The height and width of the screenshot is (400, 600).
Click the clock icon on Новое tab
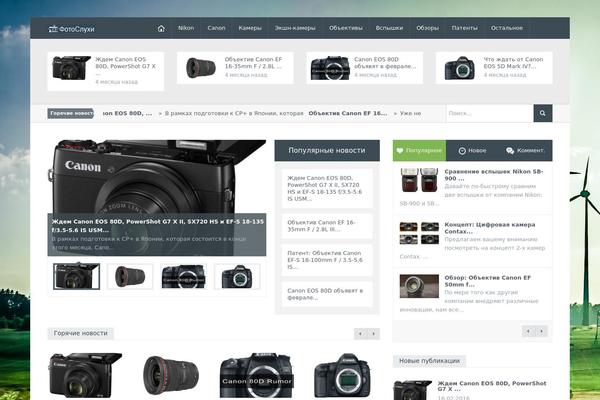coord(462,151)
